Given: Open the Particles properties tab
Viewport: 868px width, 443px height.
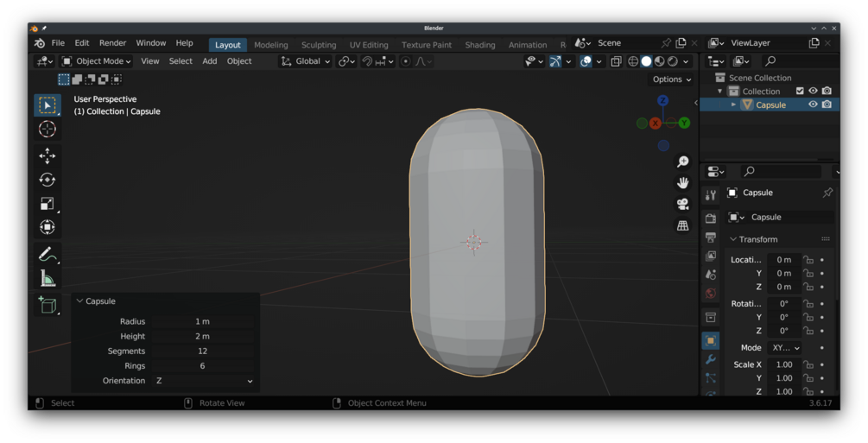Looking at the screenshot, I should [x=711, y=377].
